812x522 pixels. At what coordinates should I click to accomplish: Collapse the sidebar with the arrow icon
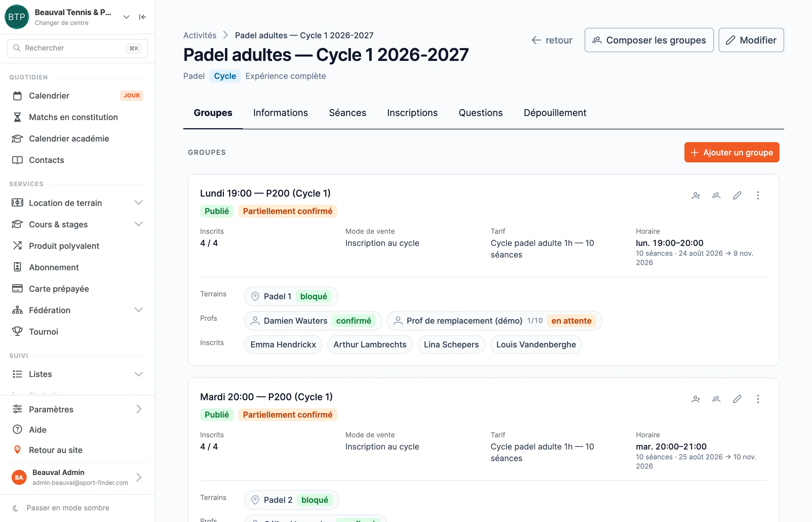[x=142, y=17]
